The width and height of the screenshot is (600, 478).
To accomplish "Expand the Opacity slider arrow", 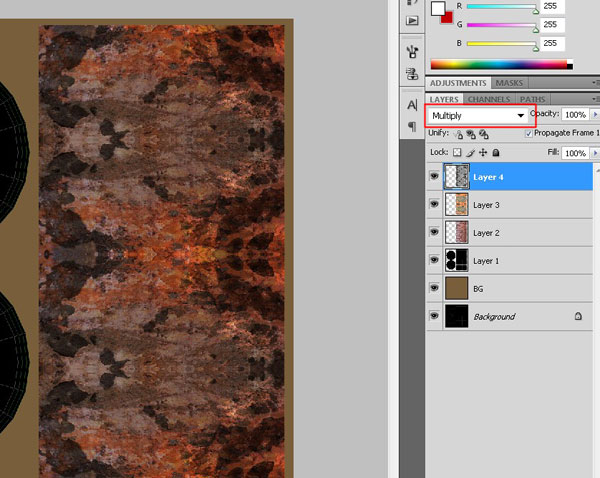I will click(x=595, y=115).
